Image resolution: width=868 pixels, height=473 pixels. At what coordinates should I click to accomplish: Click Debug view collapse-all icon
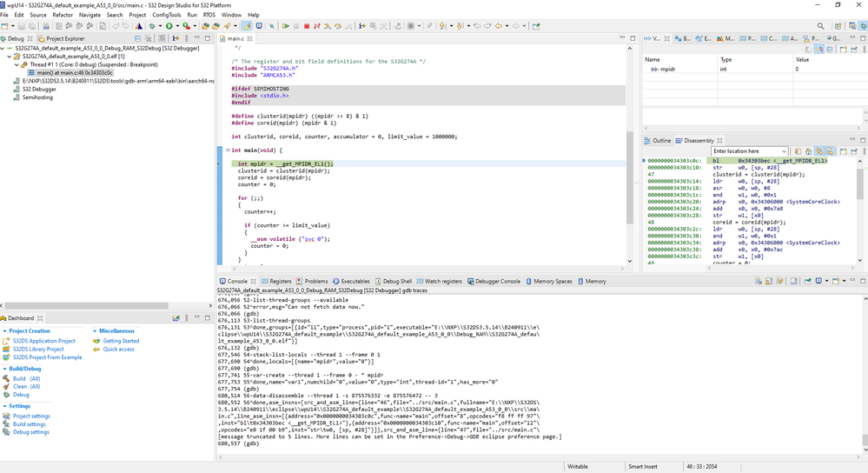138,38
